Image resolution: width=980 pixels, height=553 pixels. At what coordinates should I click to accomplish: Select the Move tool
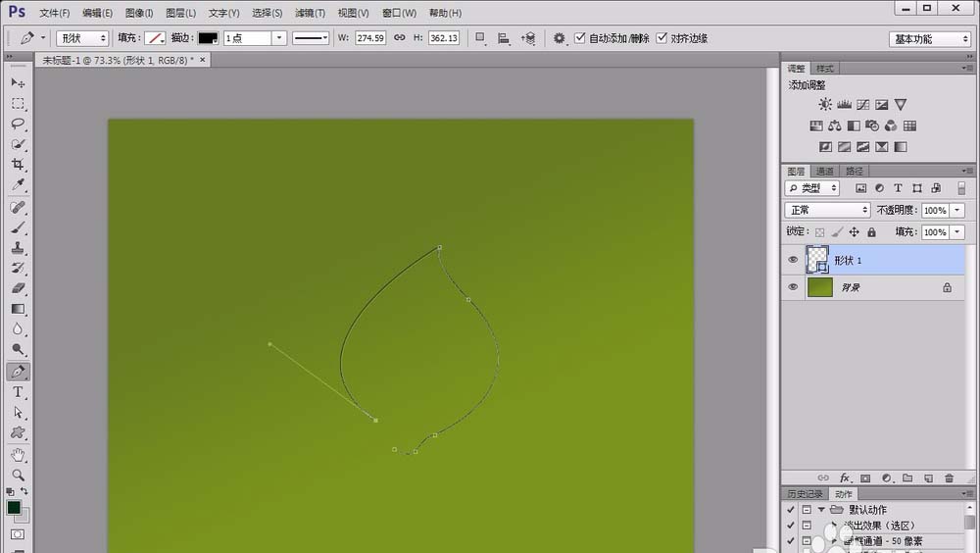18,83
